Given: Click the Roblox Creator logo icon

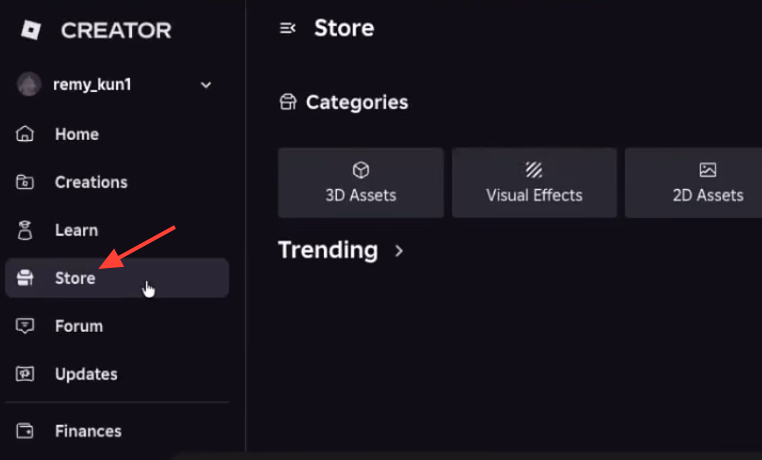Looking at the screenshot, I should click(x=31, y=30).
